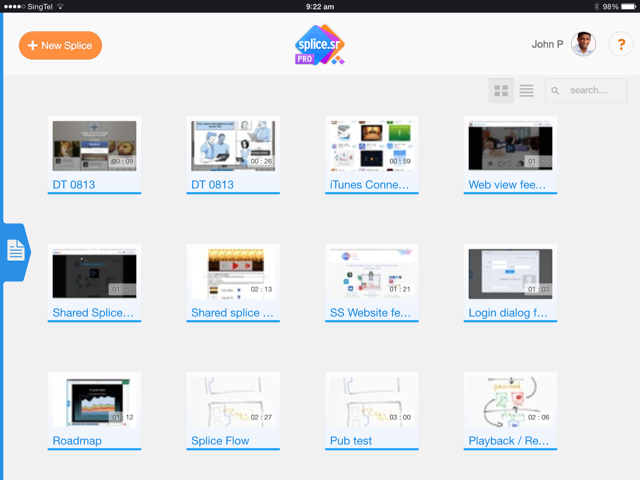Screen dimensions: 640x480
Task: Open the SS Website splice thumbnail
Action: pos(371,273)
